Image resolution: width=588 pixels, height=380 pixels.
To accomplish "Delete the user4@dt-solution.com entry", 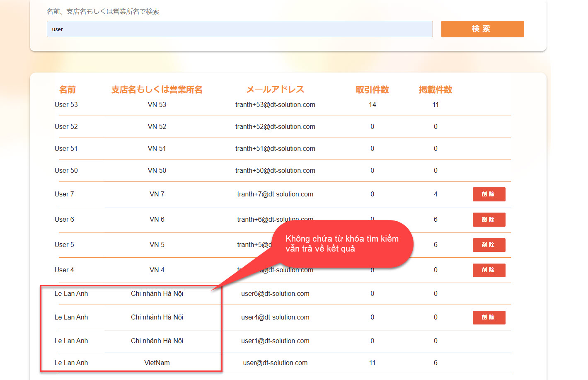I will coord(489,317).
